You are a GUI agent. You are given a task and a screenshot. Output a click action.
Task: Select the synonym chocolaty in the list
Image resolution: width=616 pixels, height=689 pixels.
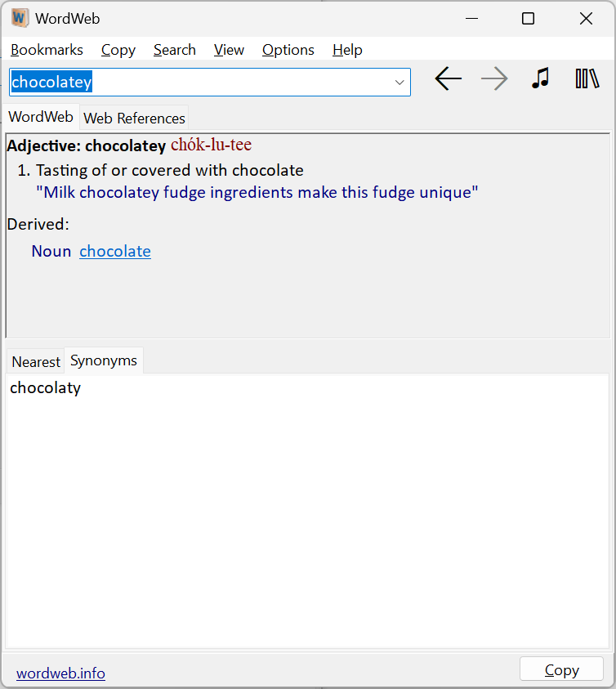coord(46,388)
